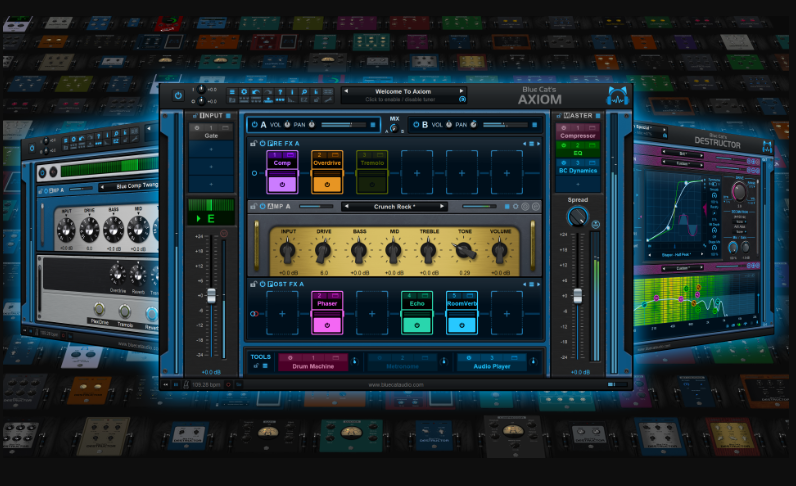Click channel A VOL knob
Screen dimensions: 796x486
287,124
